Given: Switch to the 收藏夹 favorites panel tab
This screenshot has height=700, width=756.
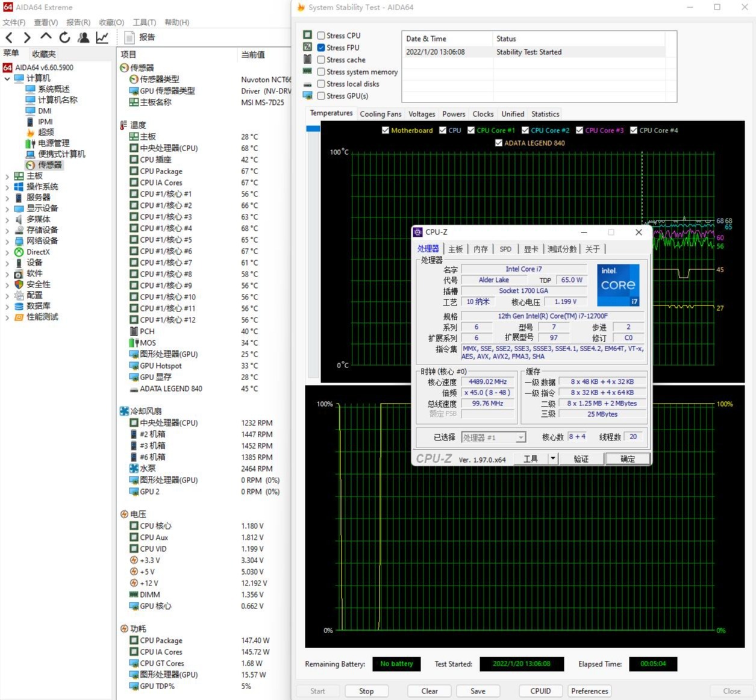Looking at the screenshot, I should pos(44,54).
